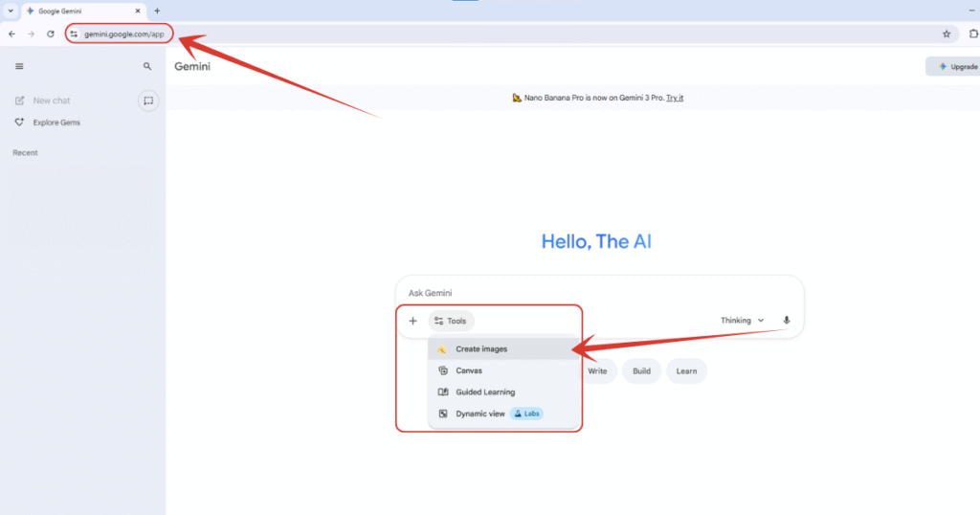Activate the microphone voice input
The height and width of the screenshot is (515, 980).
tap(787, 321)
